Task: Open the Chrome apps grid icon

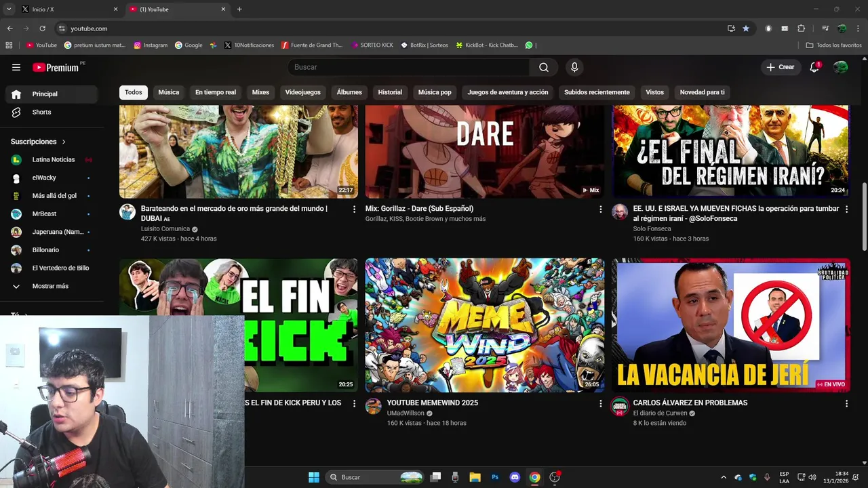Action: point(9,45)
